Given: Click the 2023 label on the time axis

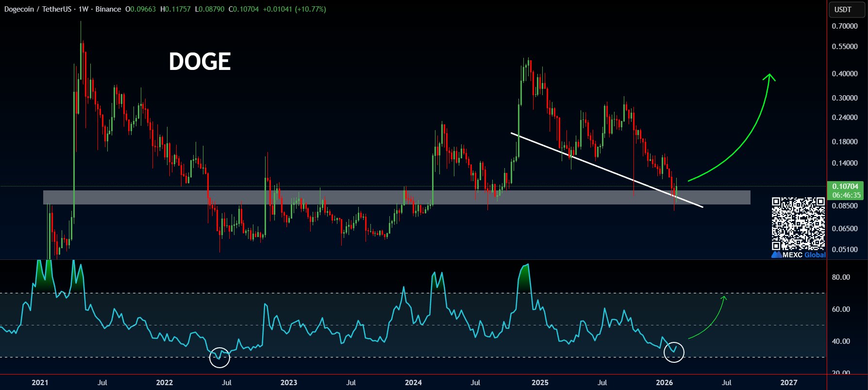Looking at the screenshot, I should click(289, 383).
